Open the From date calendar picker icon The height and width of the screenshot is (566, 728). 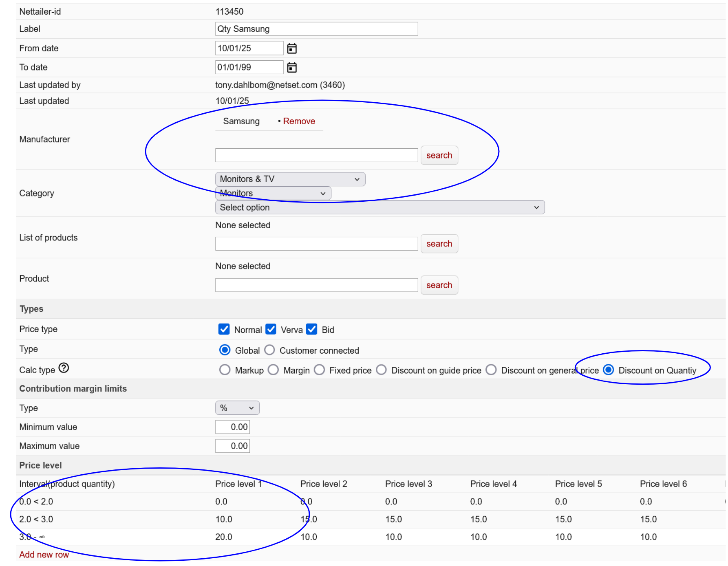[292, 48]
